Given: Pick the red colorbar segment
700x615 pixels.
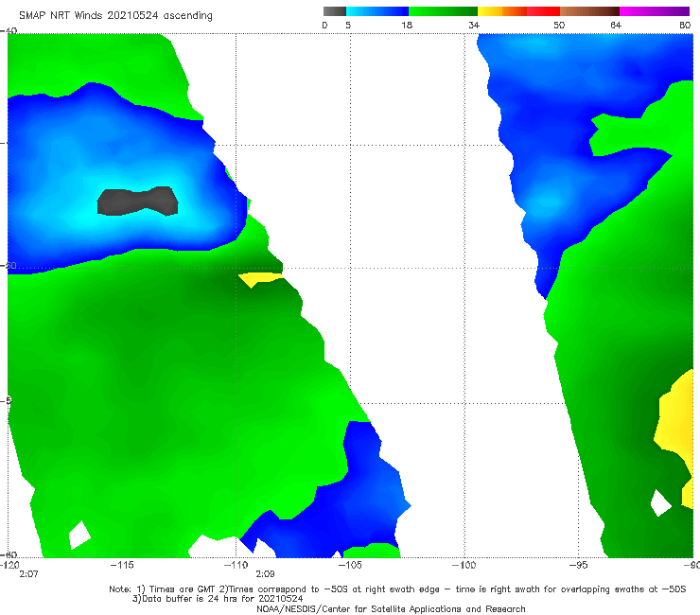Looking at the screenshot, I should coord(543,11).
